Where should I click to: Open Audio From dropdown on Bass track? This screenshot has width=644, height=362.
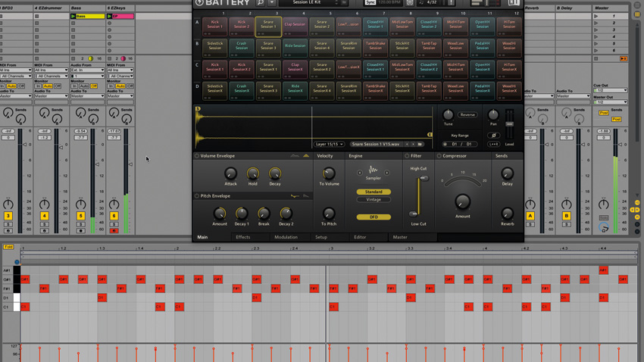(87, 70)
